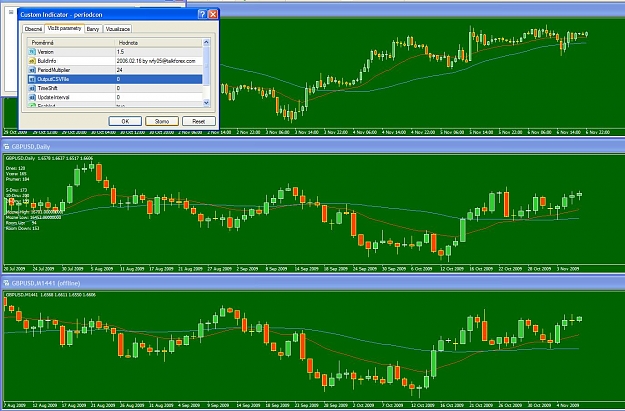The width and height of the screenshot is (625, 411).
Task: Click the help question mark in dialog title
Action: coord(202,14)
